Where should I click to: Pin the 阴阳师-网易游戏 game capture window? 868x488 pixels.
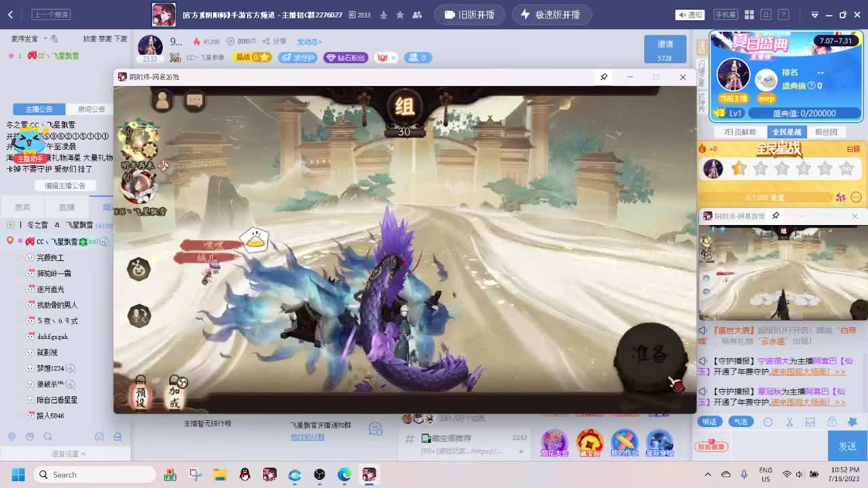click(604, 77)
